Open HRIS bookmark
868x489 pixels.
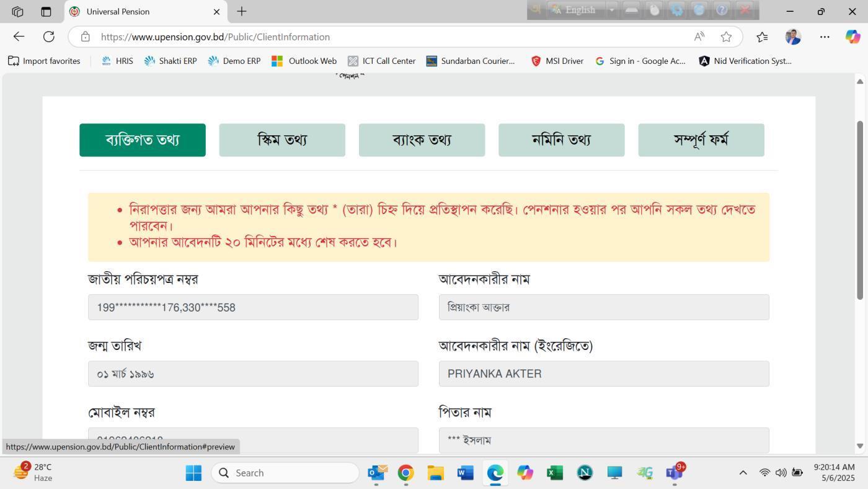(x=117, y=61)
